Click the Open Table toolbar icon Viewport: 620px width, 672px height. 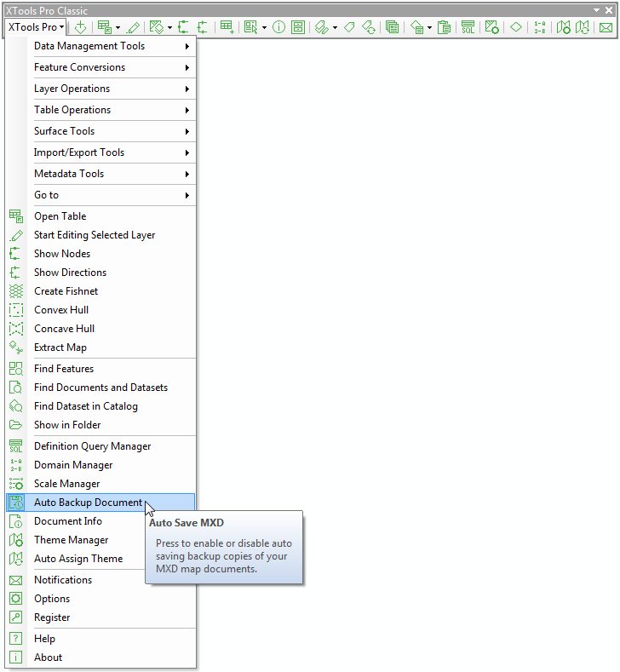(105, 27)
